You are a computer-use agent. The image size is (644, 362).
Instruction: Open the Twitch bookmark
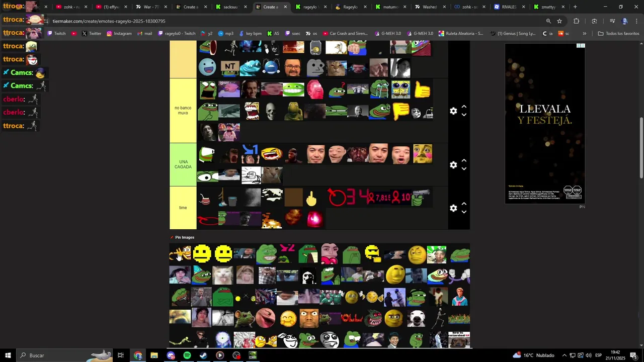click(x=56, y=34)
